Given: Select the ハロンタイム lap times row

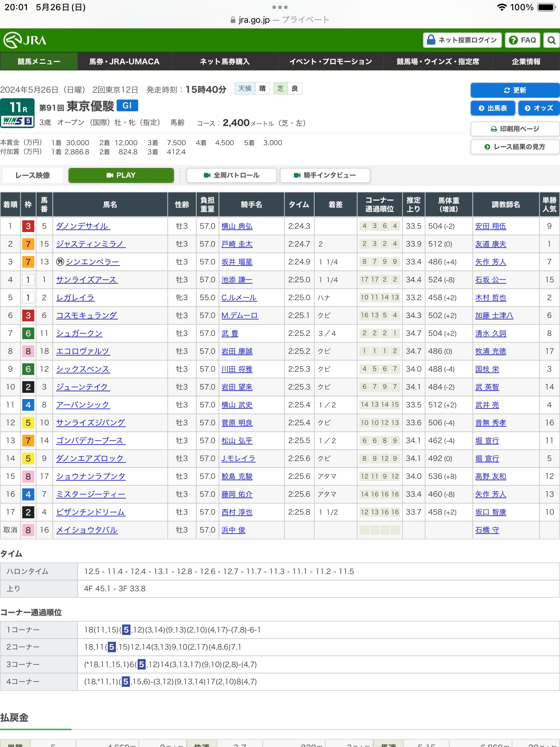Looking at the screenshot, I should (x=280, y=571).
